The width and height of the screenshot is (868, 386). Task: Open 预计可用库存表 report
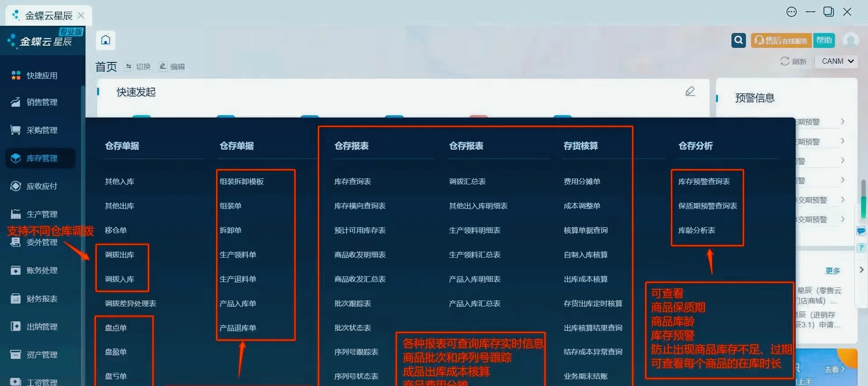(x=360, y=230)
